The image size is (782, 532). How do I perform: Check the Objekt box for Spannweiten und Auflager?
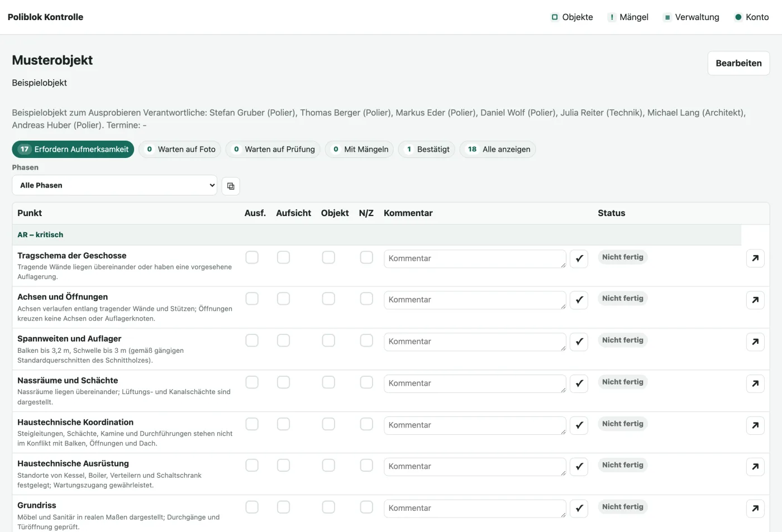click(x=328, y=341)
